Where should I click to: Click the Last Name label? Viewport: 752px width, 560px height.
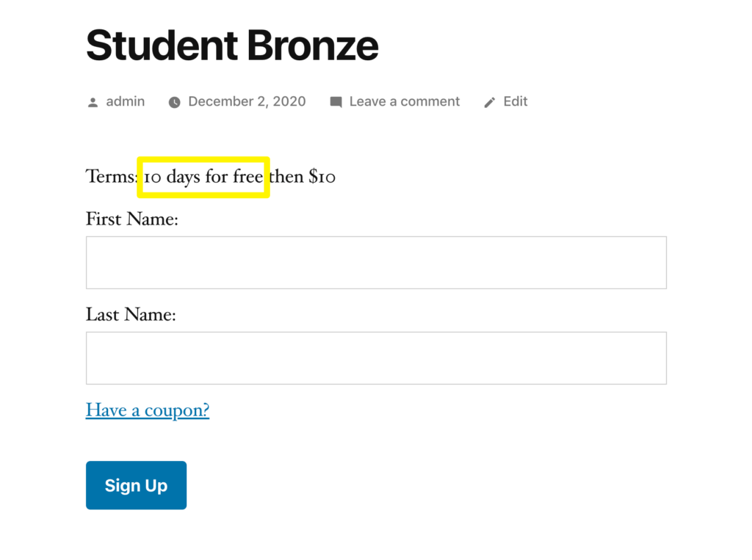click(131, 315)
